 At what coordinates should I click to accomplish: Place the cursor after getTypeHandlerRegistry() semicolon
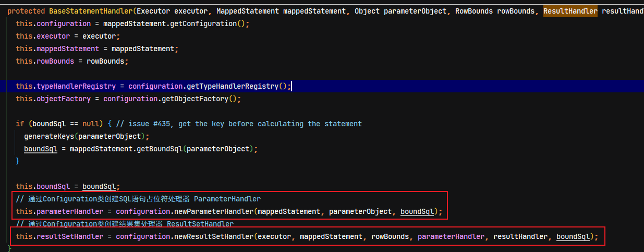[291, 86]
